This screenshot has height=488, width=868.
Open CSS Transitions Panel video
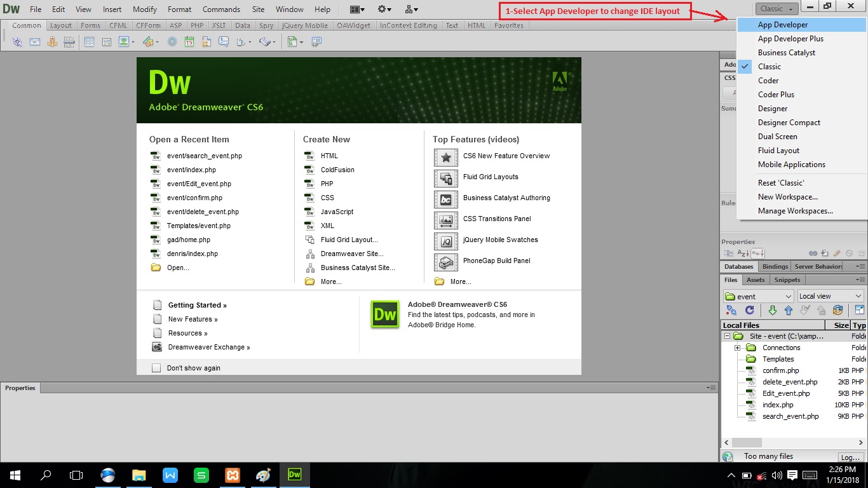coord(497,219)
